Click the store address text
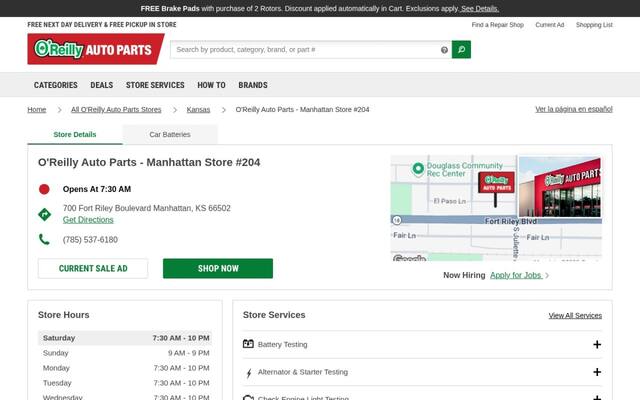Screen dimensions: 640x400 147,208
